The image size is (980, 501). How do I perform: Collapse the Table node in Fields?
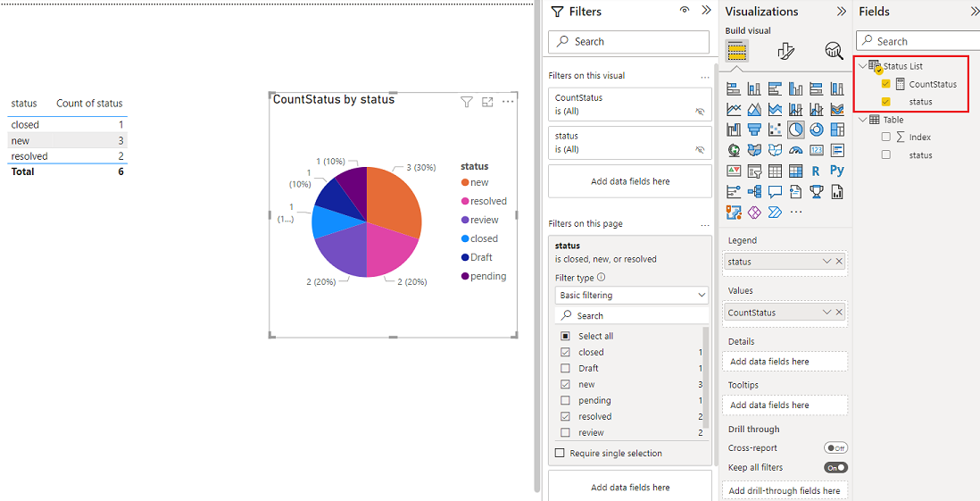click(x=863, y=120)
